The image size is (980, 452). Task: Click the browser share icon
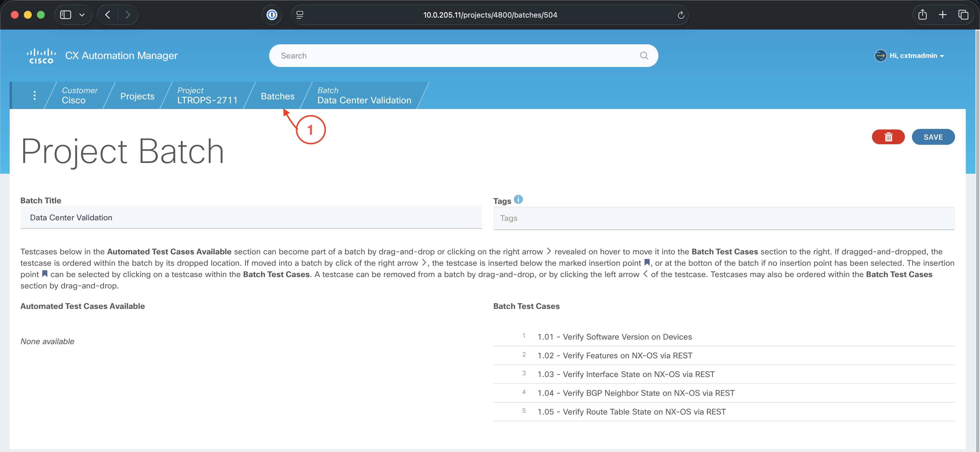click(x=922, y=15)
